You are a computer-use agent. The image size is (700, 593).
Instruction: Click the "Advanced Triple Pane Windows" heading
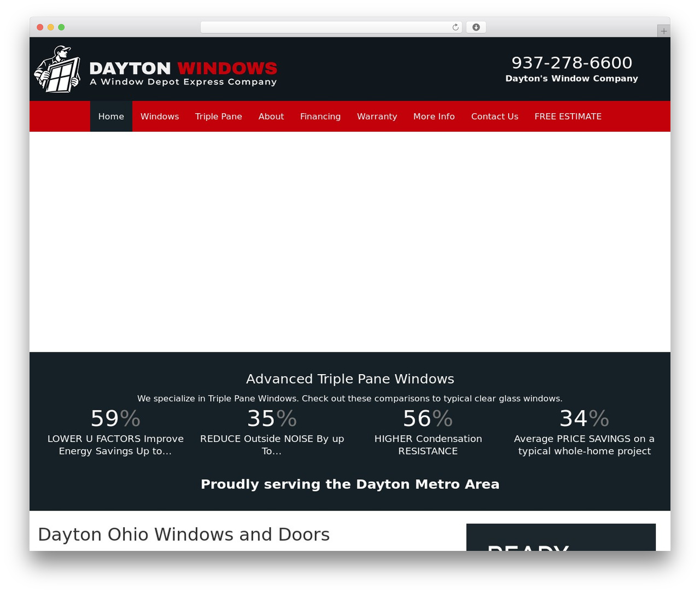350,379
